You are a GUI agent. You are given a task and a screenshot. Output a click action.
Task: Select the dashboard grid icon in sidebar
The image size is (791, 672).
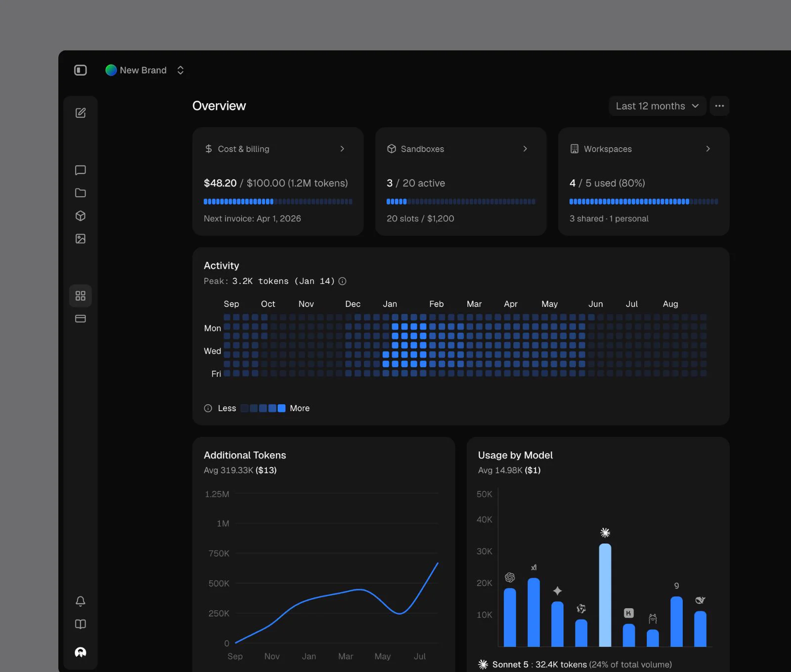(x=81, y=296)
